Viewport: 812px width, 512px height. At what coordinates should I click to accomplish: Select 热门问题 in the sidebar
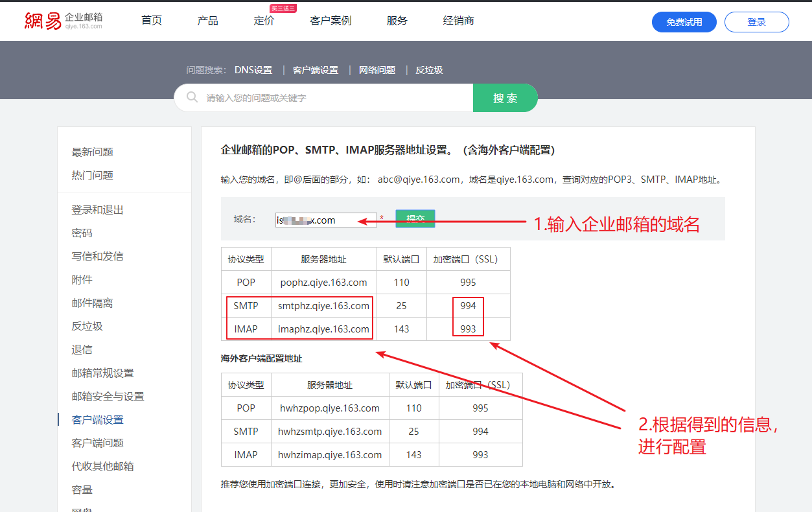tap(93, 175)
